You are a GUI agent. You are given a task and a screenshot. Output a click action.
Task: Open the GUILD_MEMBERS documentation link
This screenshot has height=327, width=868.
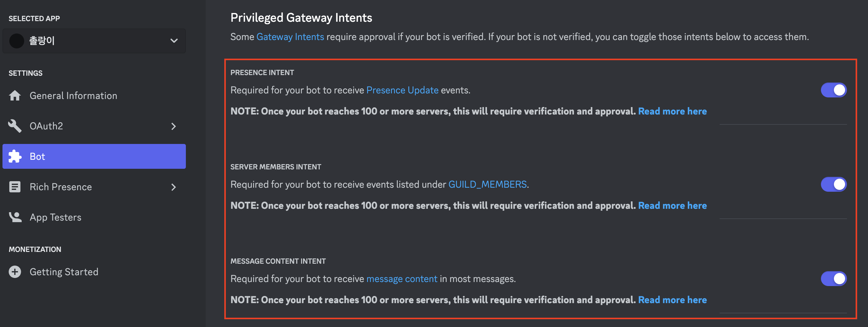[487, 185]
